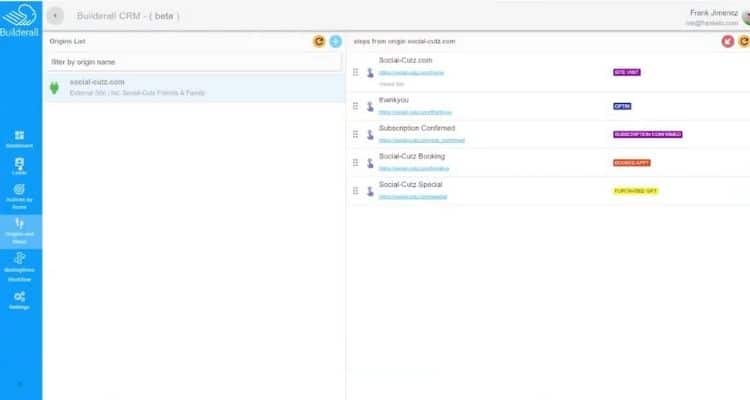Focus the filter by origin name field

195,62
